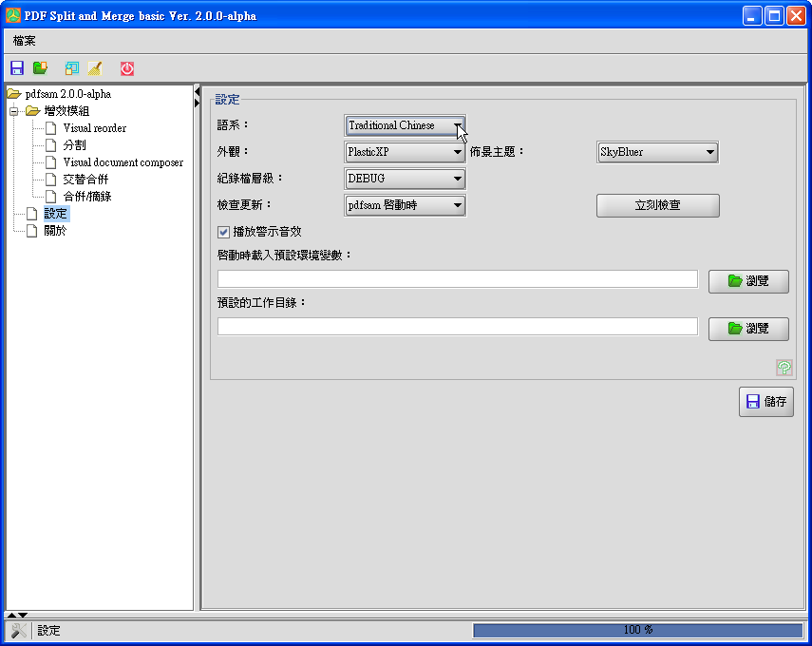812x646 pixels.
Task: Click the pdfsam 2.0.0-alpha root folder icon
Action: click(14, 94)
